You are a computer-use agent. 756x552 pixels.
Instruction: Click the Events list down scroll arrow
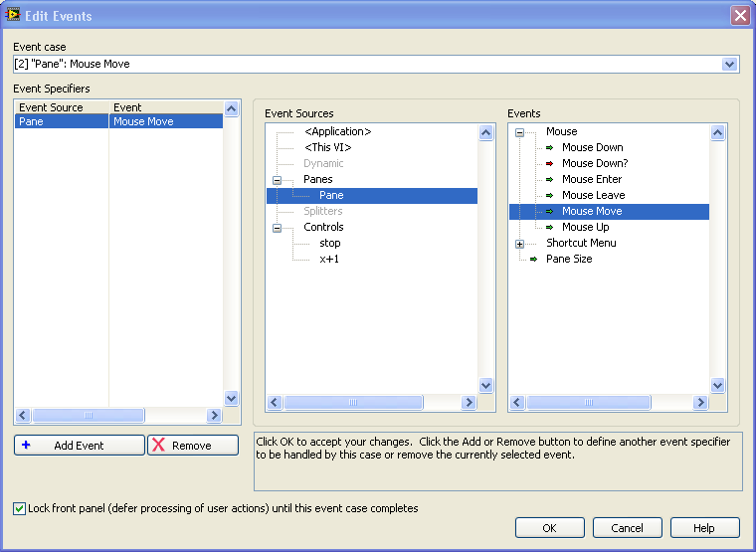point(718,385)
